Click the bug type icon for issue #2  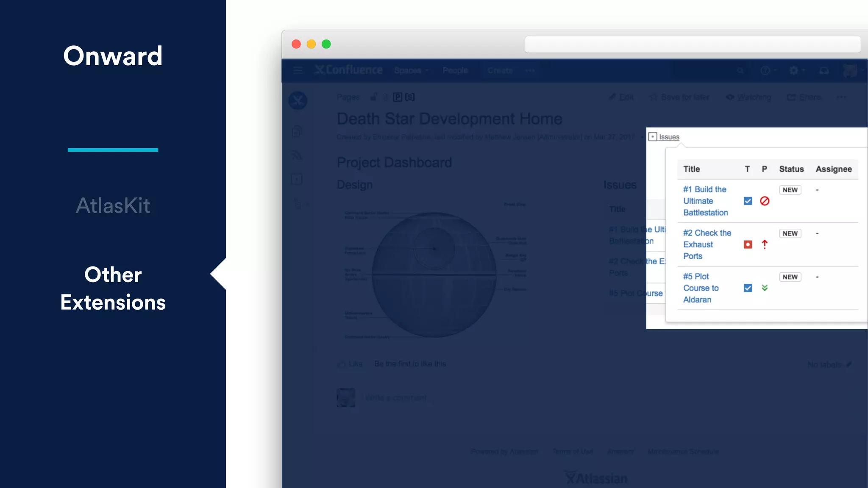(748, 244)
